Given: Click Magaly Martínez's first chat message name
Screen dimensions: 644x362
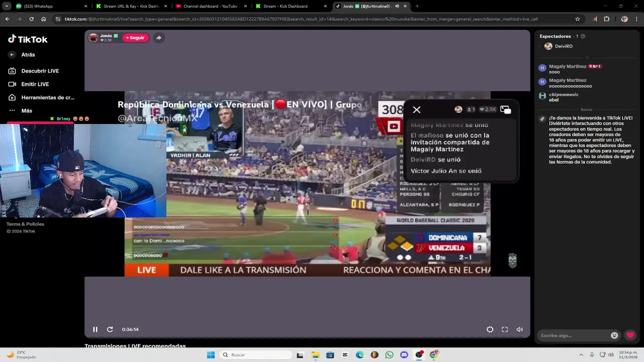Looking at the screenshot, I should click(568, 66).
